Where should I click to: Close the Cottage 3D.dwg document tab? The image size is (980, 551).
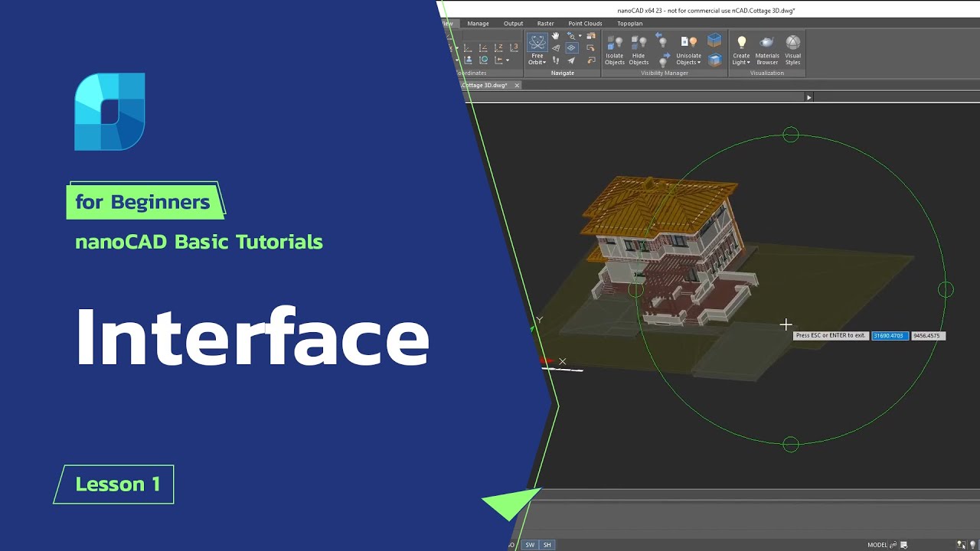pos(517,85)
